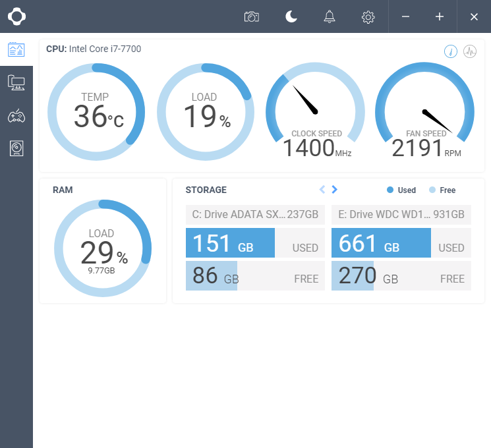This screenshot has width=491, height=448.
Task: Open the system build tab in sidebar
Action: 16,82
